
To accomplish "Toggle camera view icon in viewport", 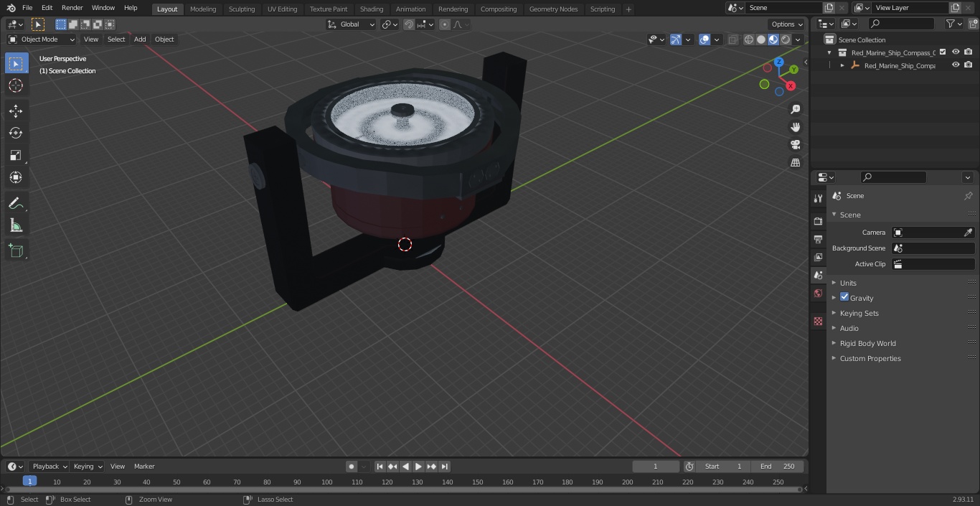I will pyautogui.click(x=795, y=145).
